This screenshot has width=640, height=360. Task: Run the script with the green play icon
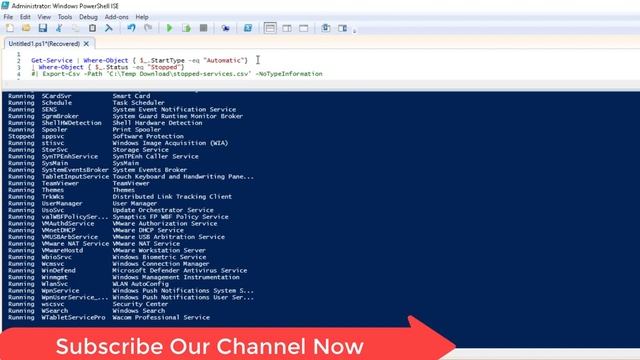pos(169,28)
